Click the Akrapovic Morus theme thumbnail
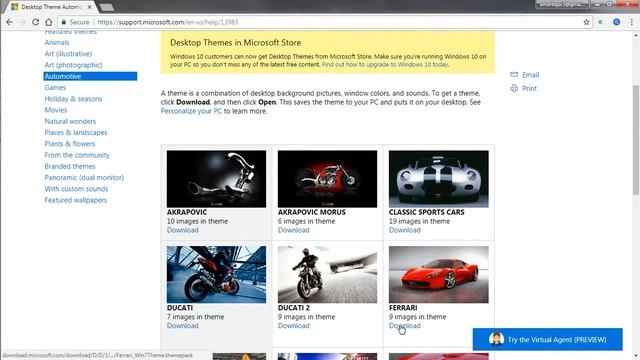 pos(327,179)
